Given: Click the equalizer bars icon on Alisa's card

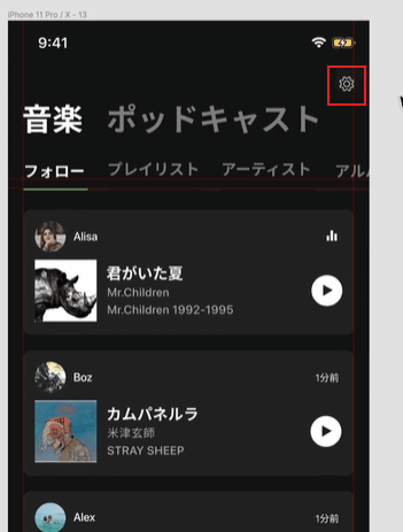Looking at the screenshot, I should click(x=331, y=236).
